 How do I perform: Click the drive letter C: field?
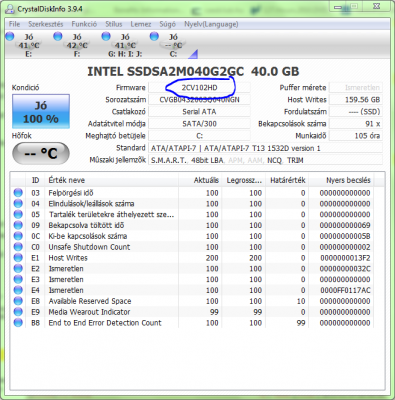199,136
